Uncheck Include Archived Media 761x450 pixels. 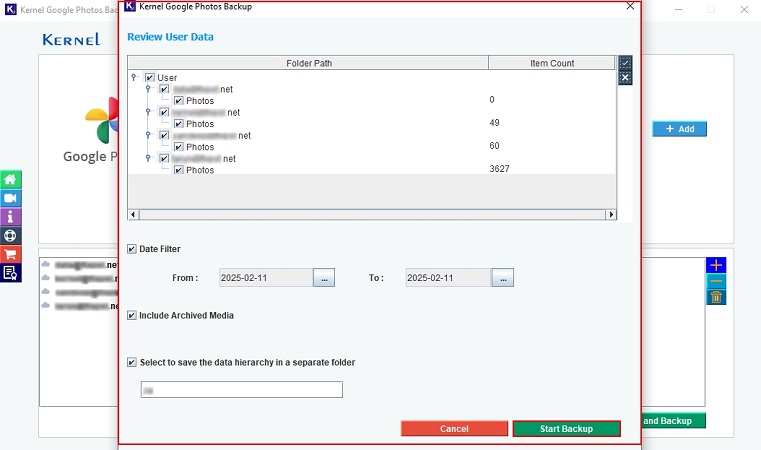point(132,316)
